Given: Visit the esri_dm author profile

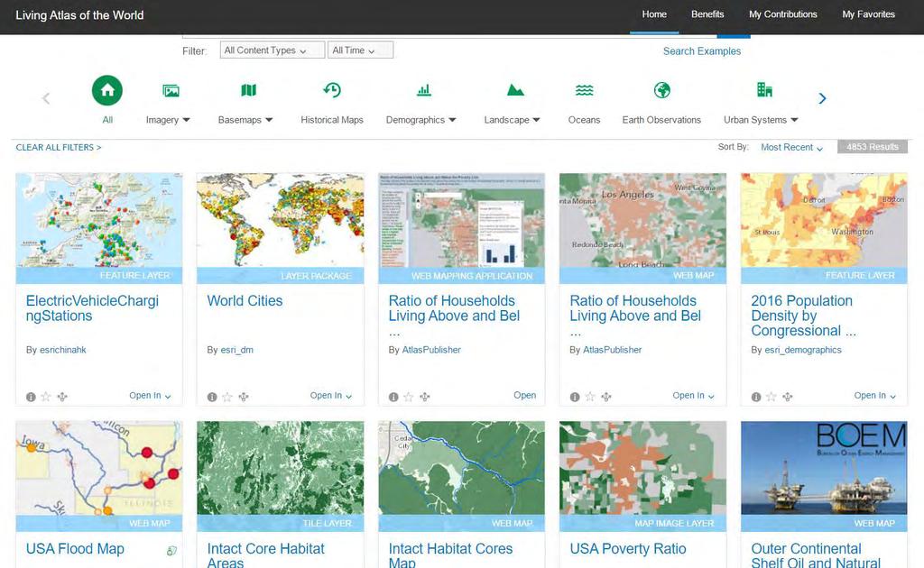Looking at the screenshot, I should tap(237, 350).
